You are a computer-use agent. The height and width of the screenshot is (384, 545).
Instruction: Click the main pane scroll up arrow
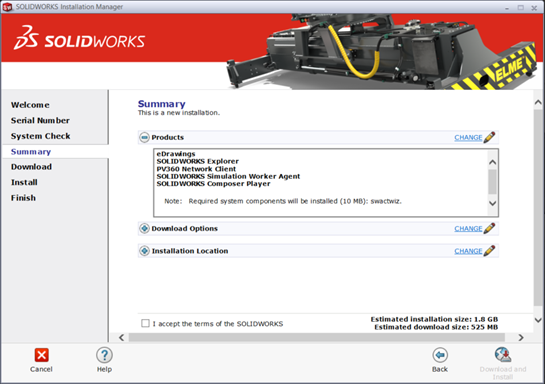(x=538, y=102)
